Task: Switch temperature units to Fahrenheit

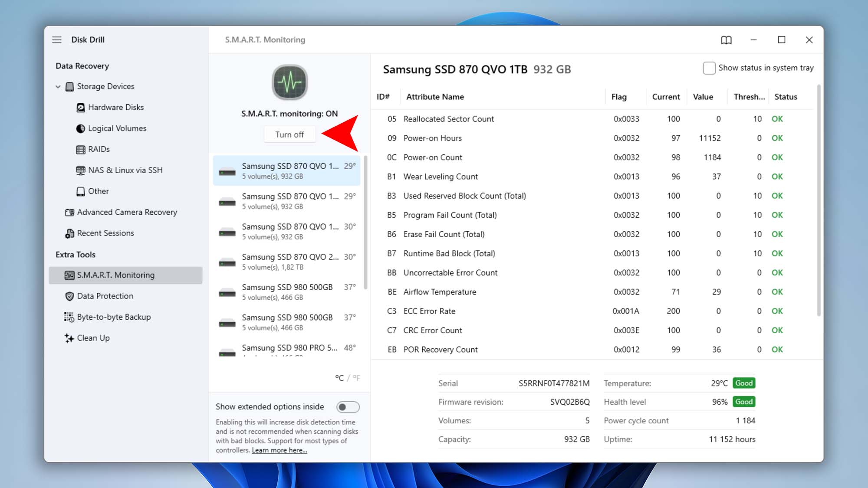Action: coord(356,378)
